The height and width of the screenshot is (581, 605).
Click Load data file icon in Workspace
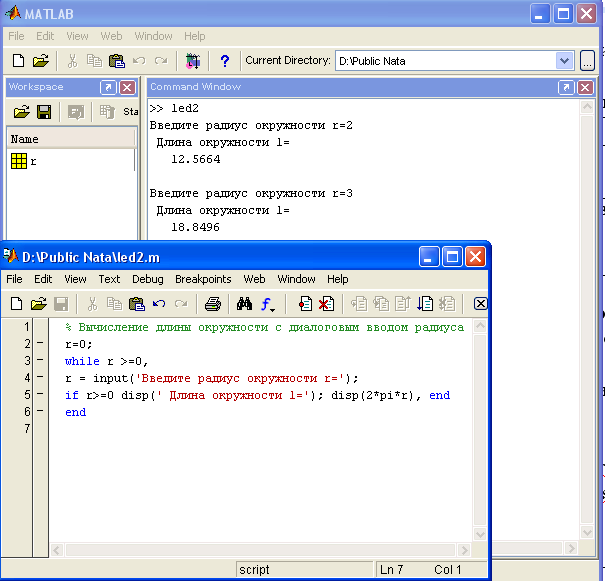coord(22,112)
